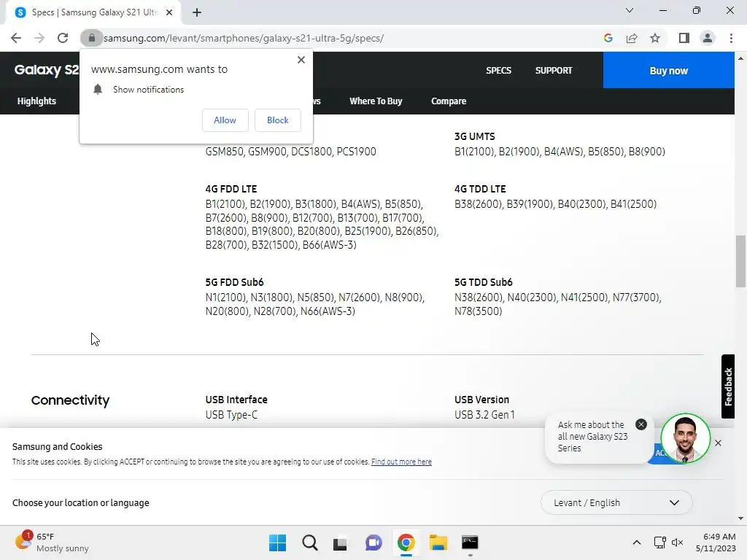Click the Samsung and Cookies heading

(57, 447)
